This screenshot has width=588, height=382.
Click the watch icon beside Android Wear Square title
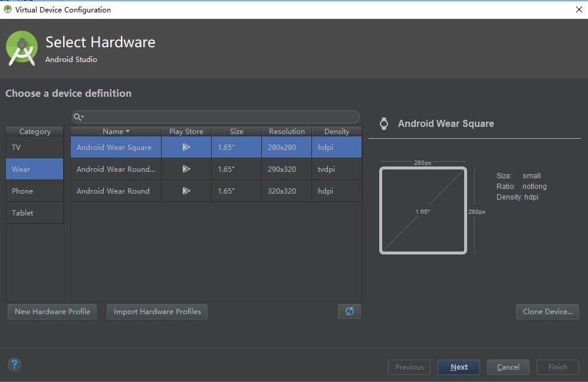(x=383, y=123)
